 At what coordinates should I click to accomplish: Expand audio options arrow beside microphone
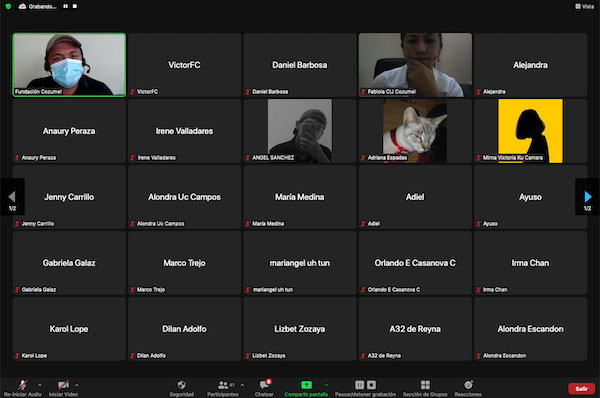tap(40, 385)
